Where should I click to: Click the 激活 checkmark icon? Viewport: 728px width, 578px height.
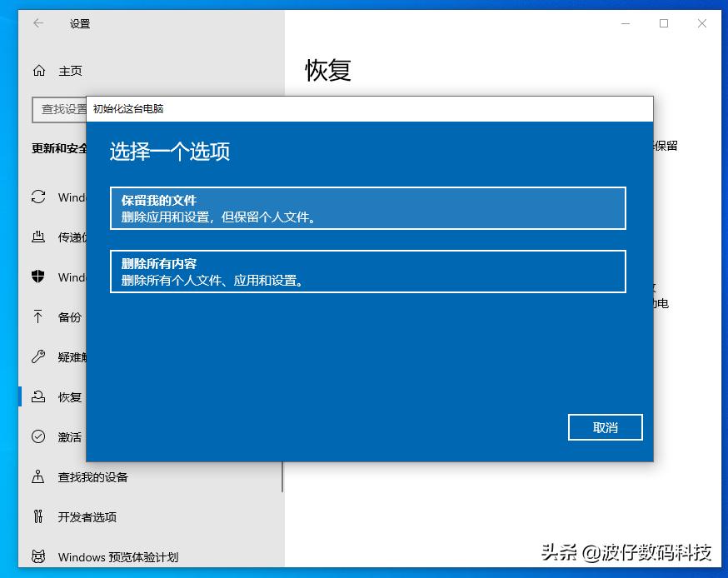click(39, 436)
